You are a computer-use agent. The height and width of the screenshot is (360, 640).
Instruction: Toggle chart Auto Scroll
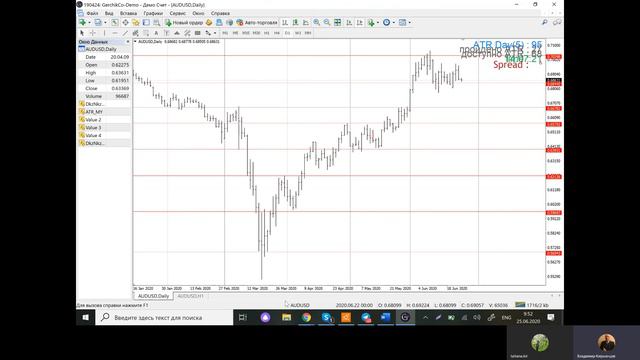tap(349, 22)
